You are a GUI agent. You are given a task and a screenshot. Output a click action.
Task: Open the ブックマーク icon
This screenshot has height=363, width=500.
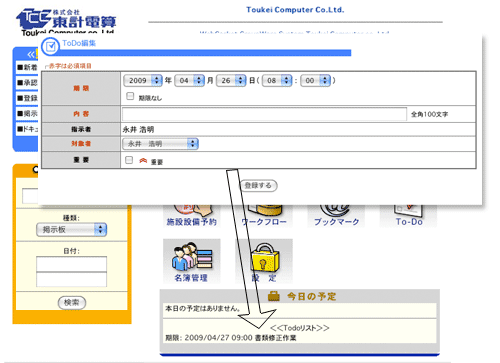[336, 216]
